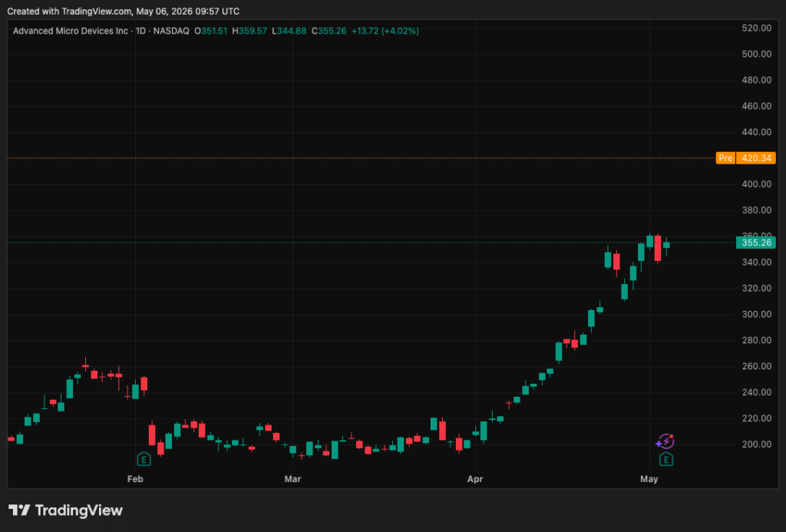Screen dimensions: 786x532
Task: Click the 380.00 price axis label
Action: point(756,210)
